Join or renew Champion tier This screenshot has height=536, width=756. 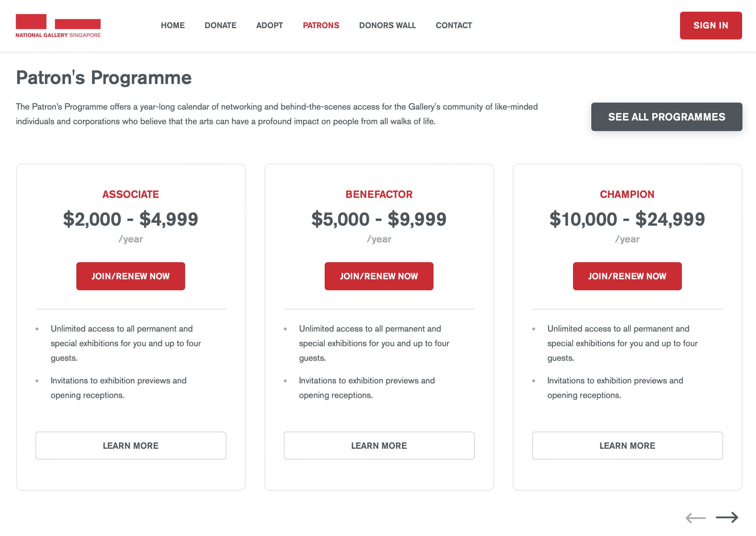[627, 276]
